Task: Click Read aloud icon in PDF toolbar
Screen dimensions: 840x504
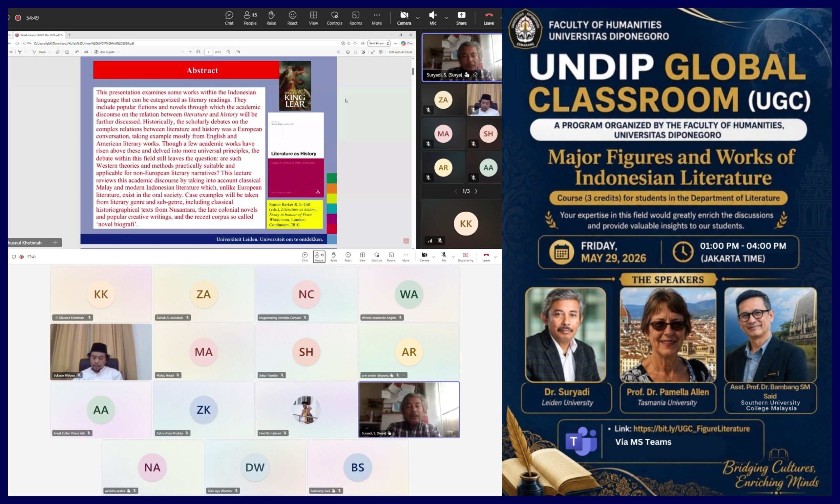Action: pos(77,52)
